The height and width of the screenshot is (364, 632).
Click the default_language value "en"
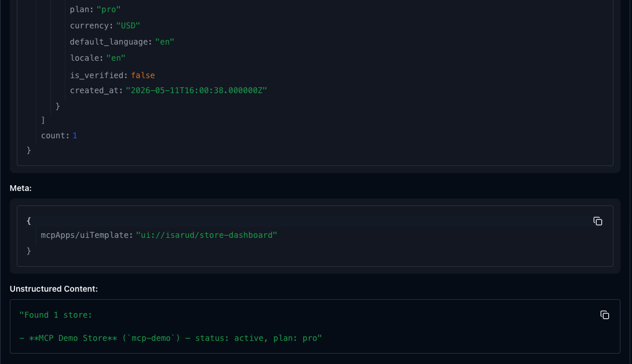[165, 42]
